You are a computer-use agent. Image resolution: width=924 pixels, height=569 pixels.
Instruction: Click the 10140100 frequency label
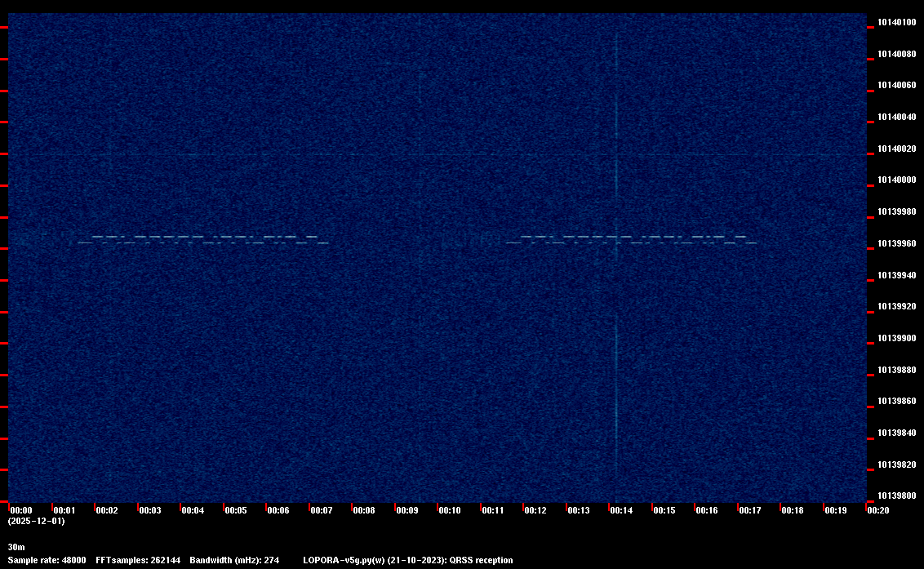point(897,22)
